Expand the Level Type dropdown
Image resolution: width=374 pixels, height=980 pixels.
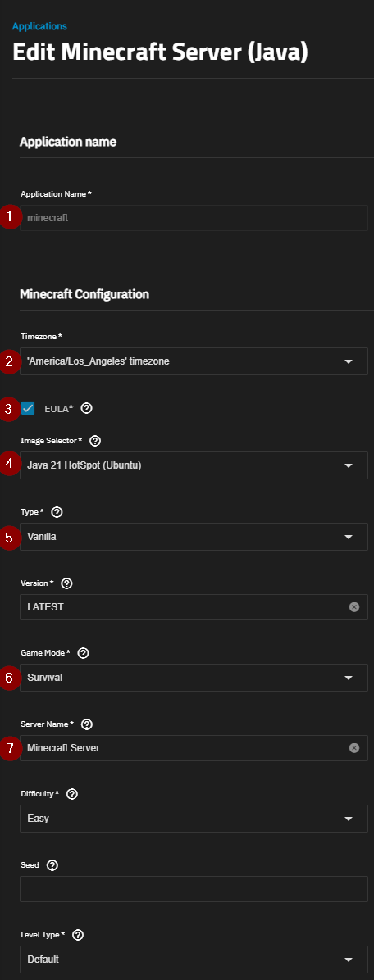coord(194,960)
